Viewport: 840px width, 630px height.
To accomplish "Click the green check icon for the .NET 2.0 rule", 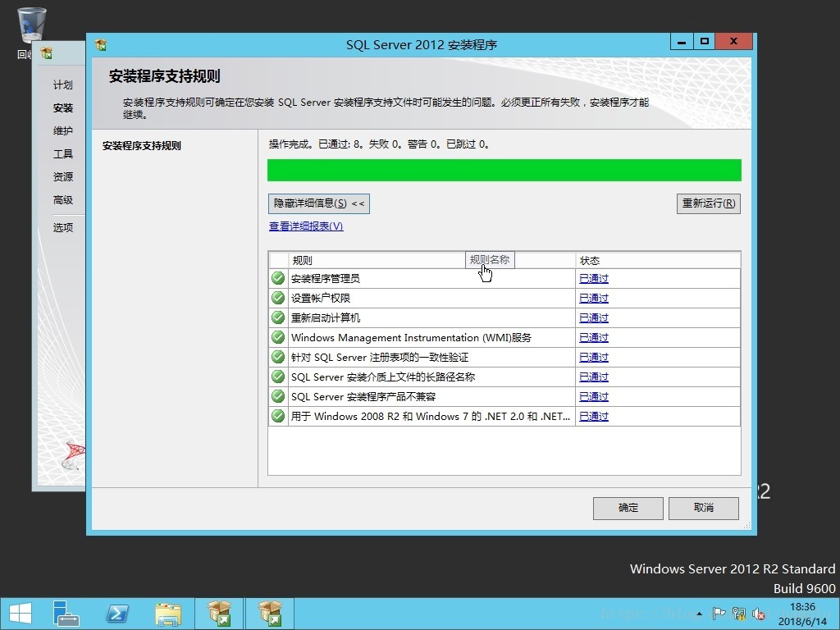I will (x=278, y=416).
